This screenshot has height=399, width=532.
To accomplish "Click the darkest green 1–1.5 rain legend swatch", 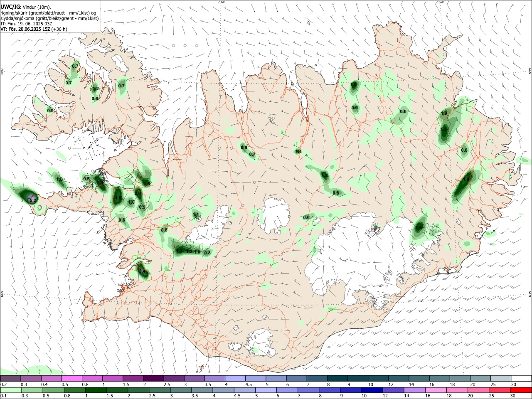I will [96, 390].
